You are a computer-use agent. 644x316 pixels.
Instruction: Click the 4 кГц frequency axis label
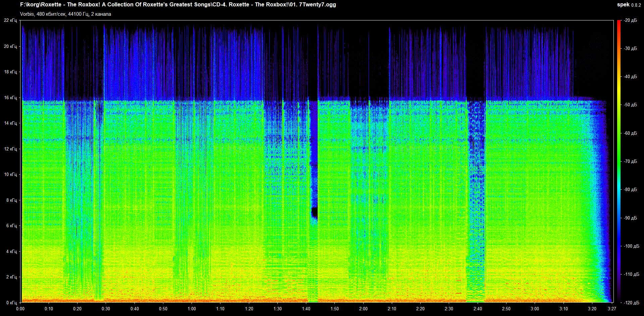11,251
